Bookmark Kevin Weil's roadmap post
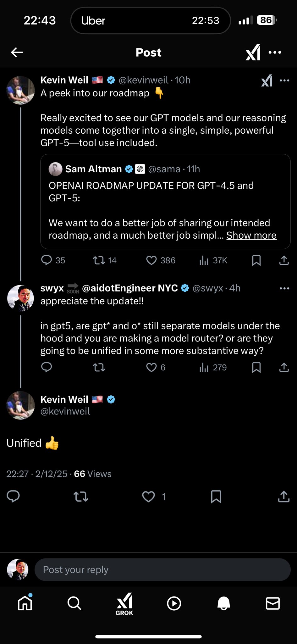This screenshot has width=297, height=644. [256, 260]
